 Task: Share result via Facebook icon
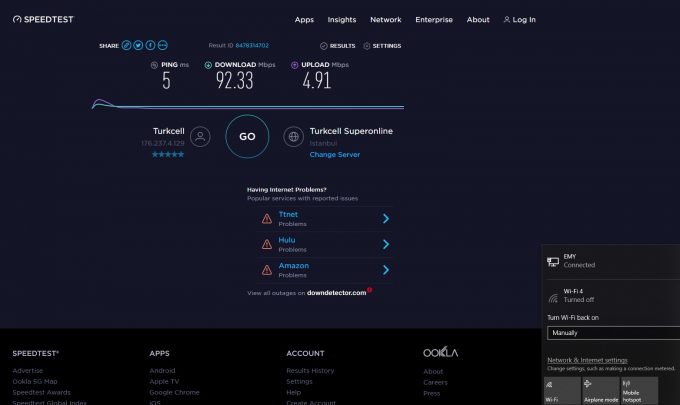point(151,45)
